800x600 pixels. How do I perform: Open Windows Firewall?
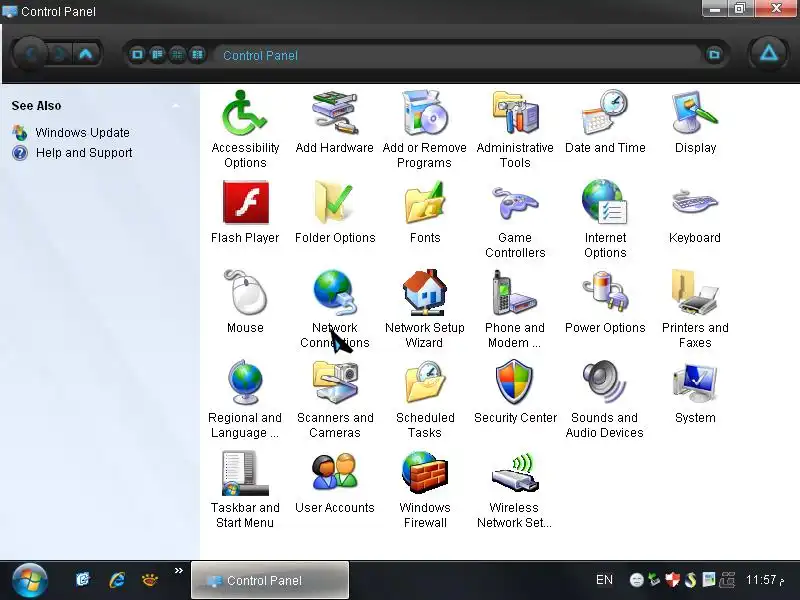click(x=424, y=489)
